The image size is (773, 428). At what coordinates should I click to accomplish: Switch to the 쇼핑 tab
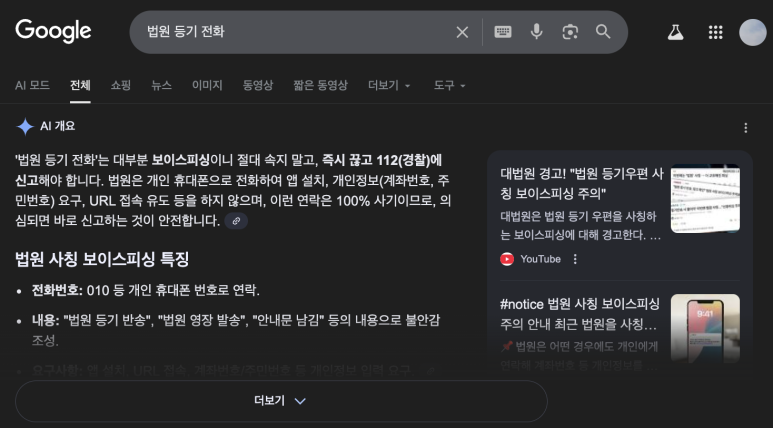(x=121, y=85)
